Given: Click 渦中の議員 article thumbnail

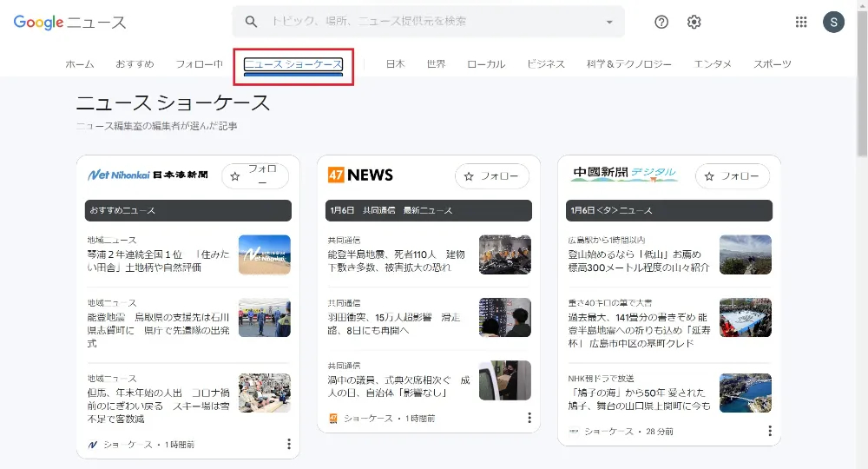Looking at the screenshot, I should click(x=505, y=380).
